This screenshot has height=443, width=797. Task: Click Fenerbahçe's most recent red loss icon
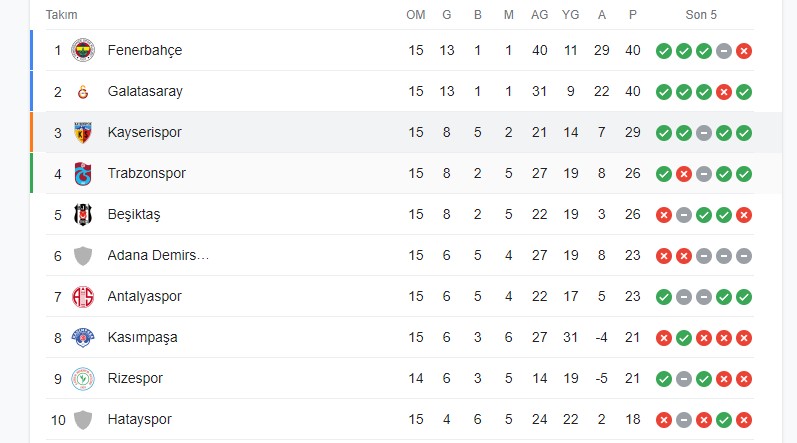[744, 51]
